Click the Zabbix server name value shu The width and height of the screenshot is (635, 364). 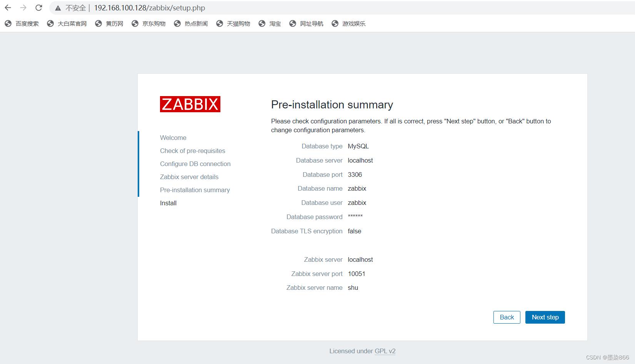coord(353,288)
